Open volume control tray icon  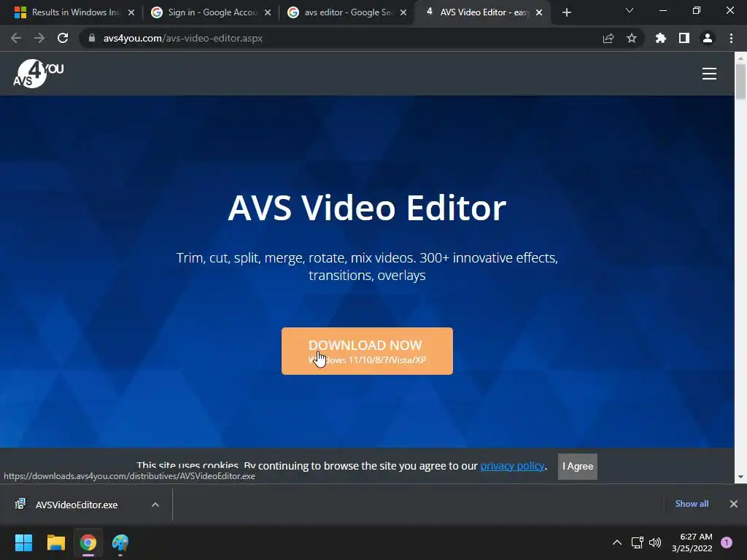pos(655,542)
